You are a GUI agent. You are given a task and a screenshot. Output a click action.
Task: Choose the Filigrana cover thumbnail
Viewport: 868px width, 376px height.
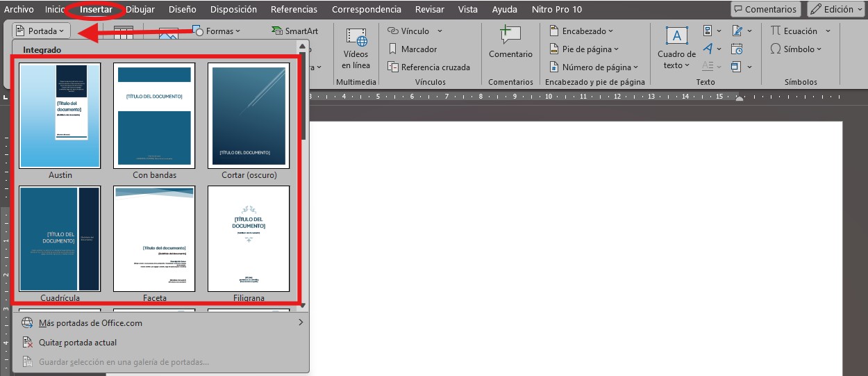(x=249, y=238)
